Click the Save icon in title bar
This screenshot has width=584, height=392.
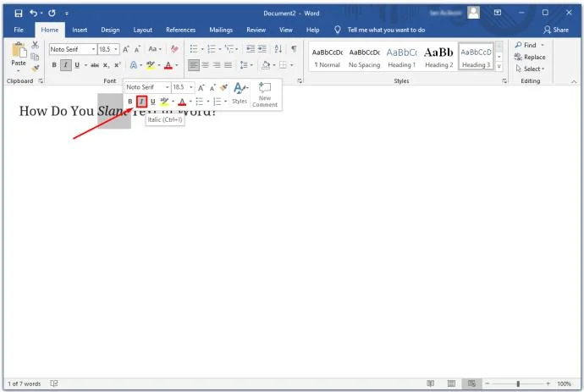(x=19, y=14)
